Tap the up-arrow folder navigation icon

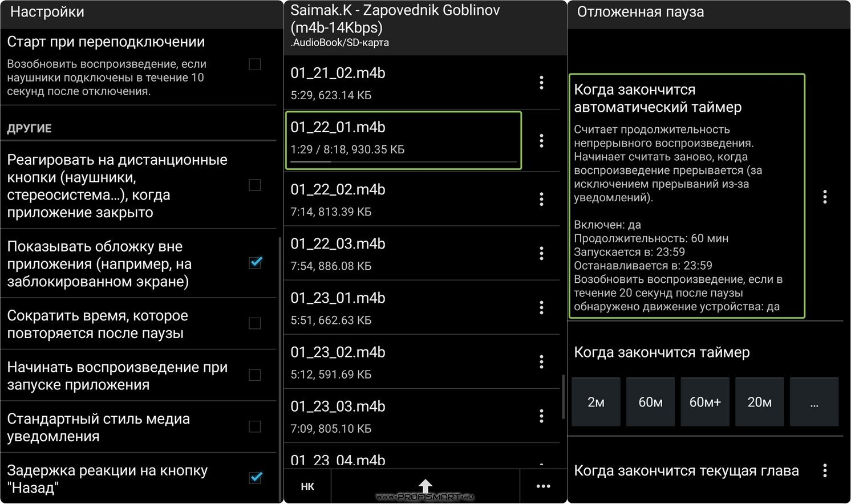pos(425,486)
